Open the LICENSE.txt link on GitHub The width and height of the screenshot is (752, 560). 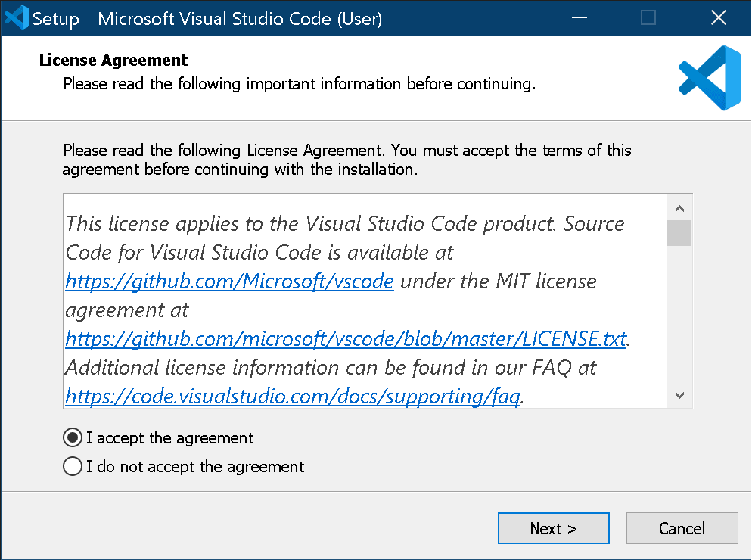pos(346,339)
